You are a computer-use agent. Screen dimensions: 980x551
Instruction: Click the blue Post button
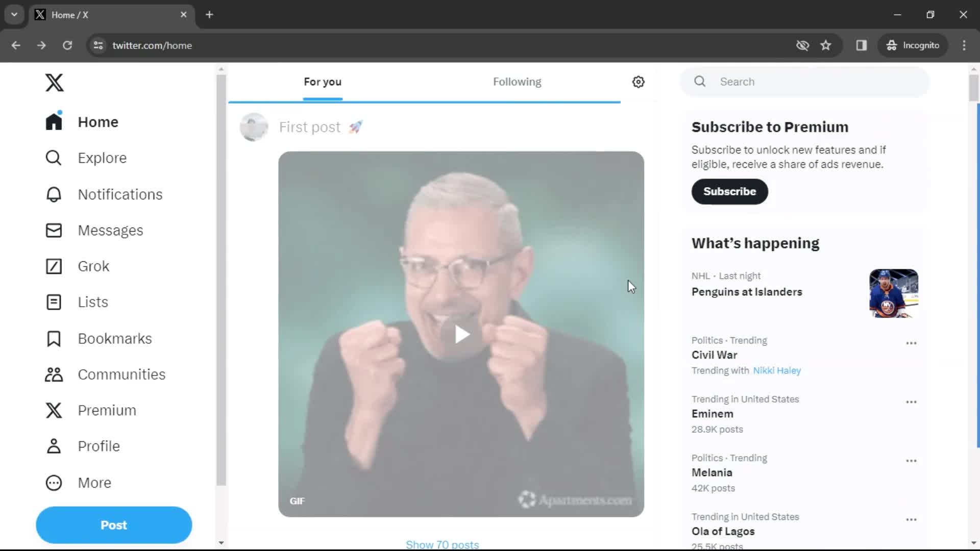click(113, 525)
